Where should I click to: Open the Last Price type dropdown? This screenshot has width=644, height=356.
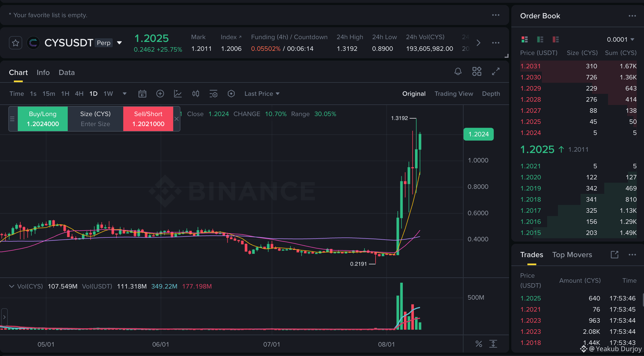click(262, 94)
